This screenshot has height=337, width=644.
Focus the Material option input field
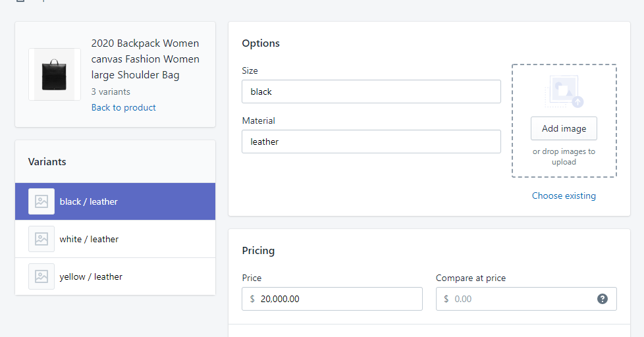point(371,142)
